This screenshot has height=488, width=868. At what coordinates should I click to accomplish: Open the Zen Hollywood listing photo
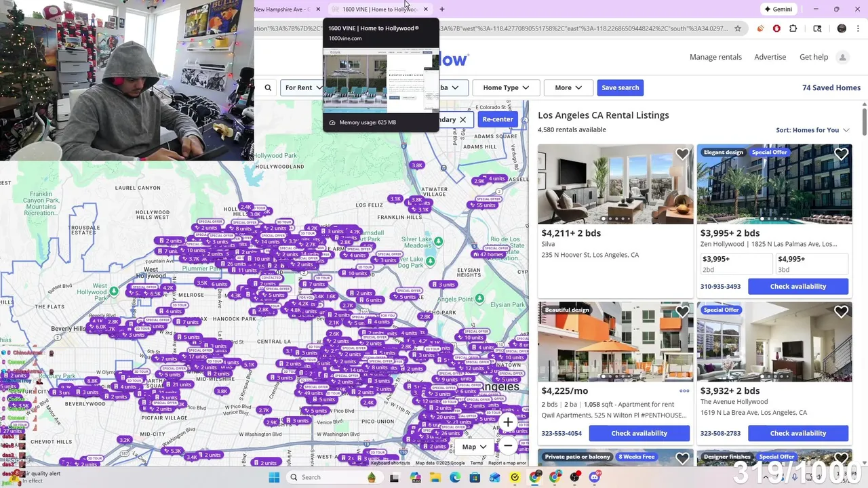coord(774,184)
